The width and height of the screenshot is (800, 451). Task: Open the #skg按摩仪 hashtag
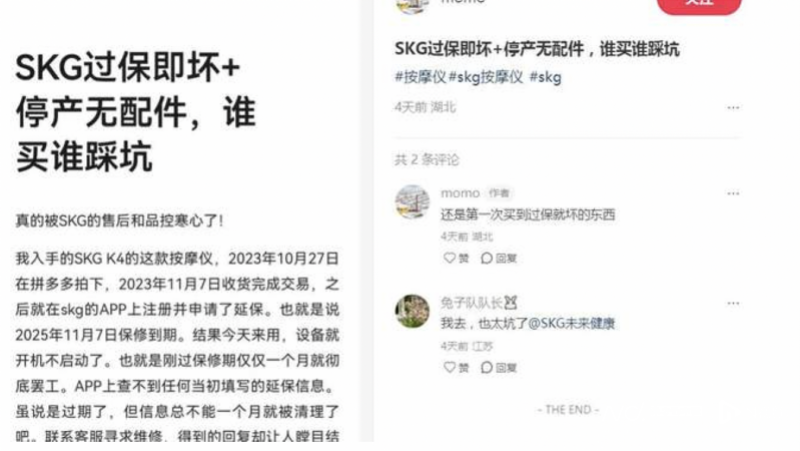pyautogui.click(x=486, y=77)
